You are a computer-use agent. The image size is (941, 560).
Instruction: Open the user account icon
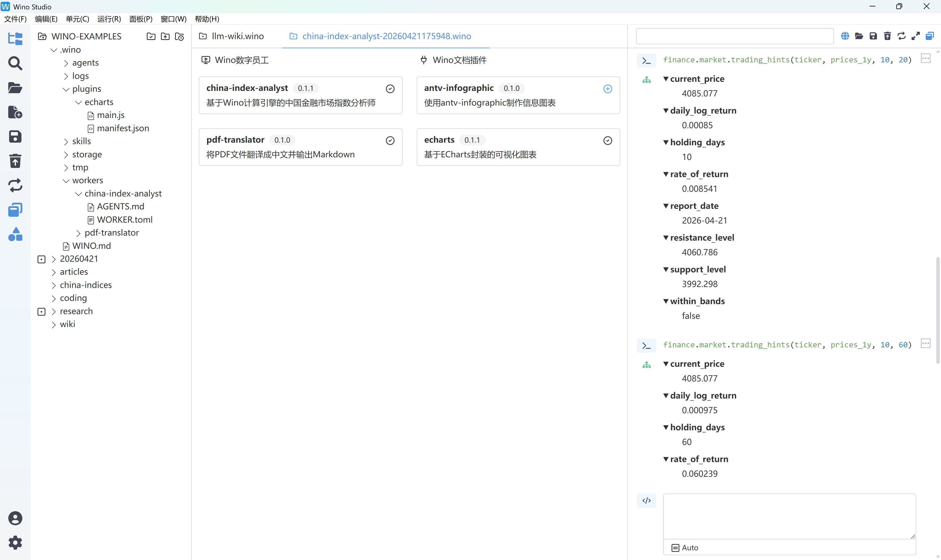click(x=15, y=518)
